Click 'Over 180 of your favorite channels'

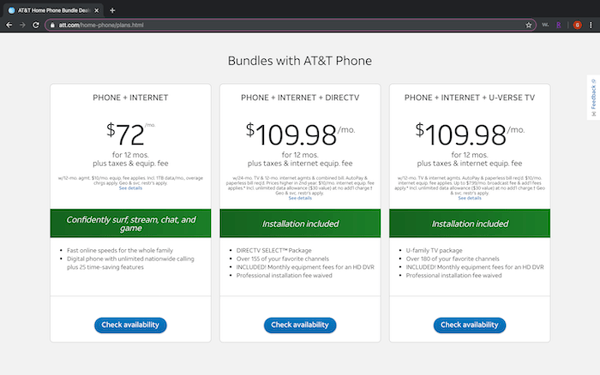(452, 259)
